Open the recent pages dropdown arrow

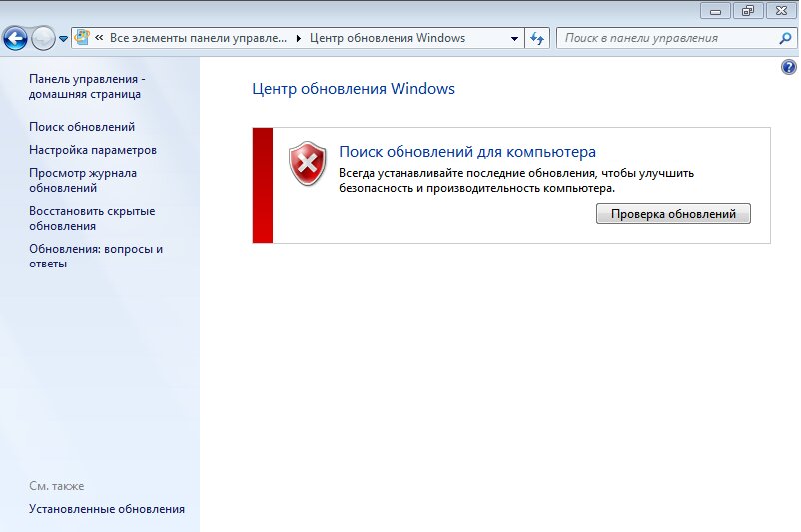[63, 38]
